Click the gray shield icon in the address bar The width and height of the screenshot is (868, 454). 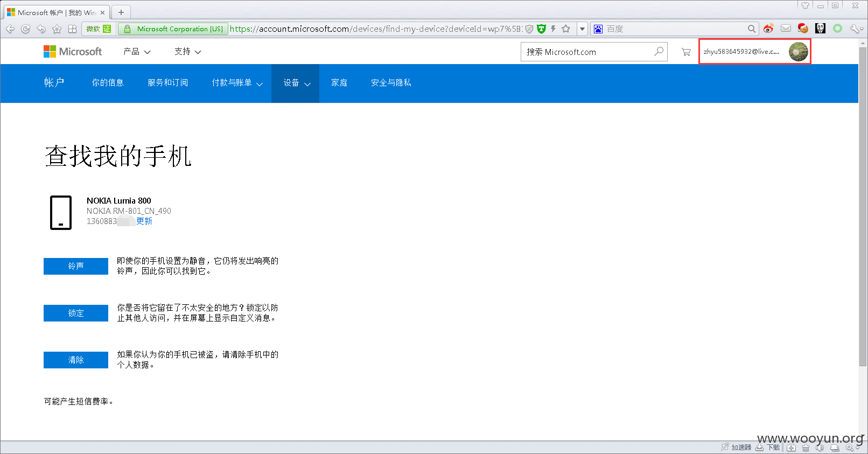(x=529, y=29)
